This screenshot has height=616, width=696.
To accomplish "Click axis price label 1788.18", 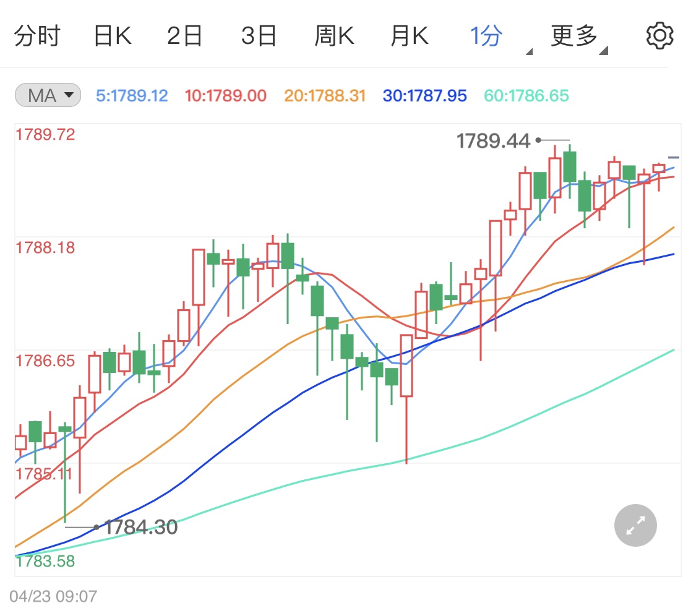I will [x=45, y=247].
